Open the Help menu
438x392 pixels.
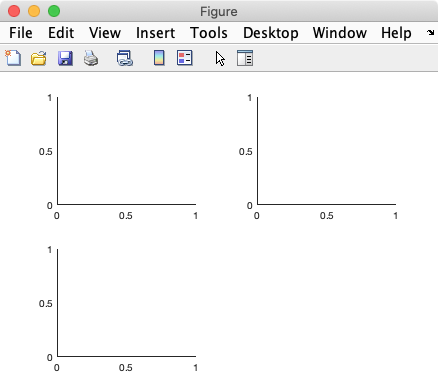[x=396, y=33]
